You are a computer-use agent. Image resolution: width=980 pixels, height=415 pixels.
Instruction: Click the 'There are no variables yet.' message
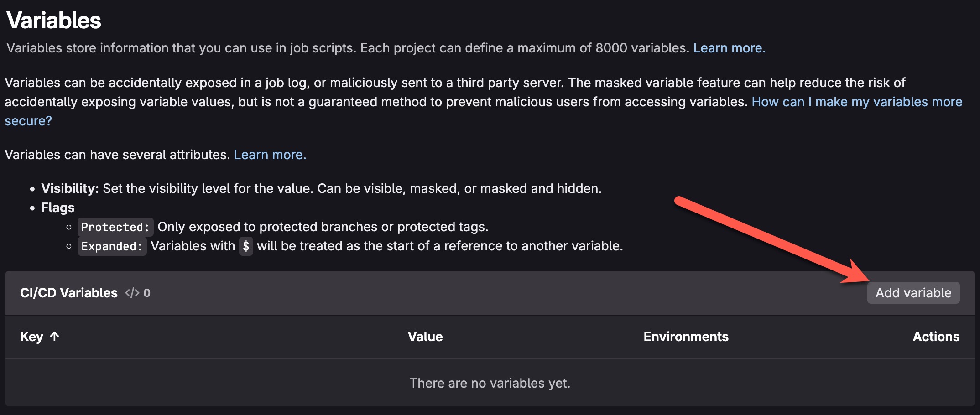coord(490,383)
